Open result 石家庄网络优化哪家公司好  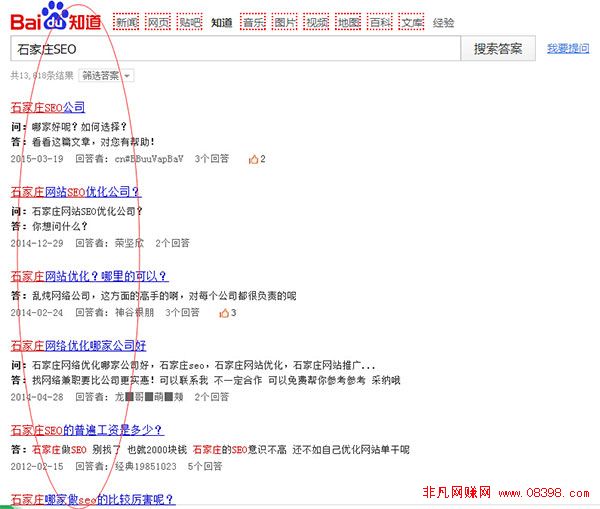78,346
